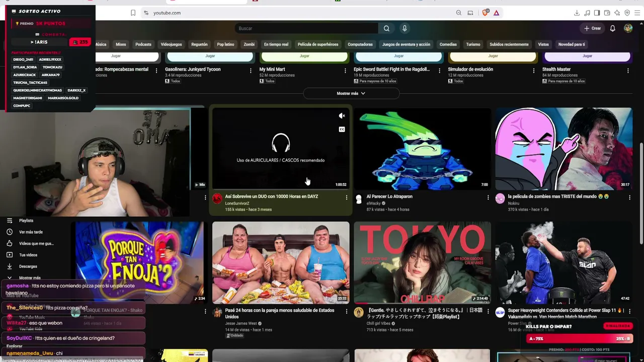644x362 pixels.
Task: Open options for zombie movie video
Action: pyautogui.click(x=629, y=198)
